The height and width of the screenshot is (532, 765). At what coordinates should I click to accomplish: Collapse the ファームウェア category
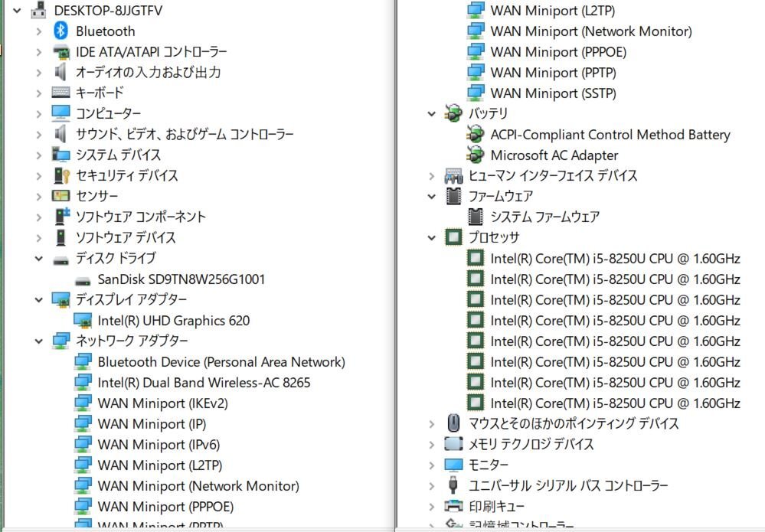pyautogui.click(x=431, y=196)
